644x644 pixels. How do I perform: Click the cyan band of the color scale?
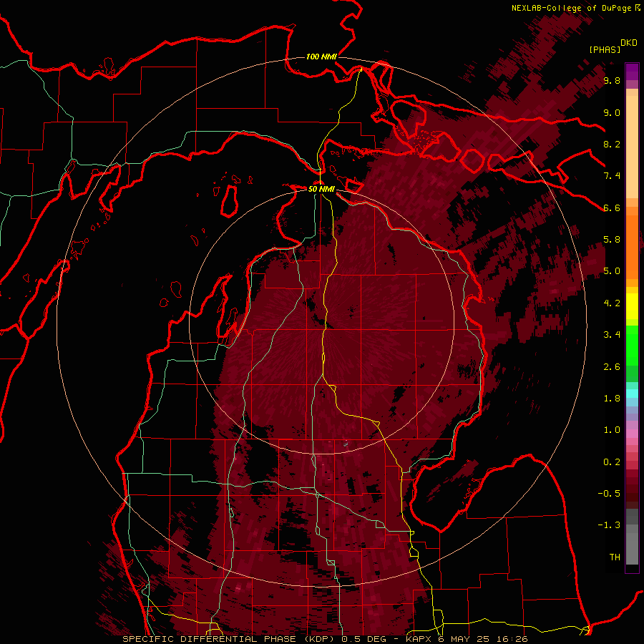[632, 394]
